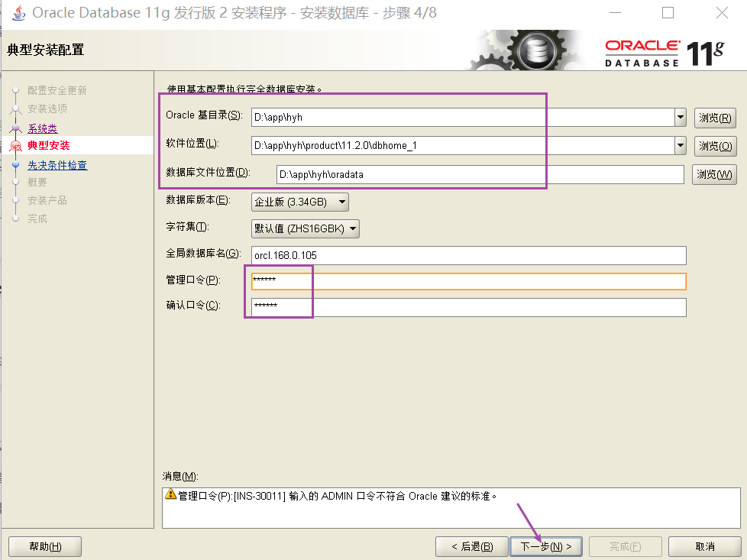The height and width of the screenshot is (560, 747).
Task: Focus the 管理口令 password field
Action: click(469, 281)
